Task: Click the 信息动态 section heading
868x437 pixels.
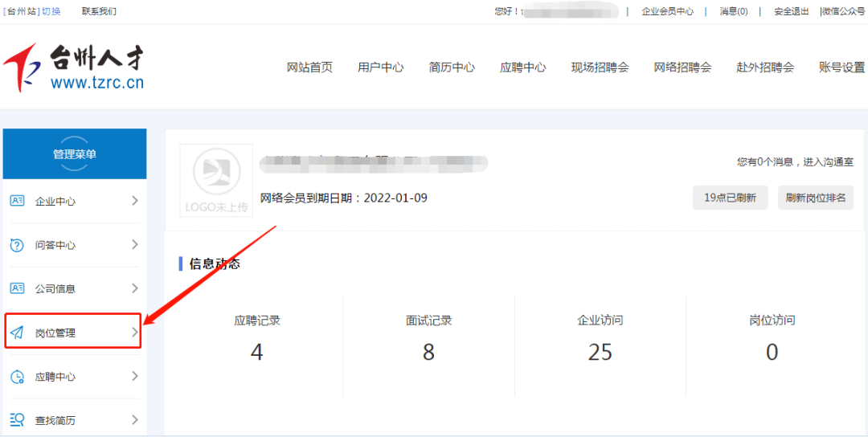Action: [215, 263]
